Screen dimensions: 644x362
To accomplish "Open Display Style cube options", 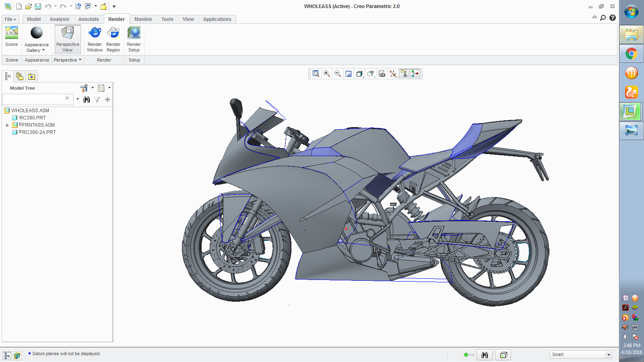I will pyautogui.click(x=359, y=74).
